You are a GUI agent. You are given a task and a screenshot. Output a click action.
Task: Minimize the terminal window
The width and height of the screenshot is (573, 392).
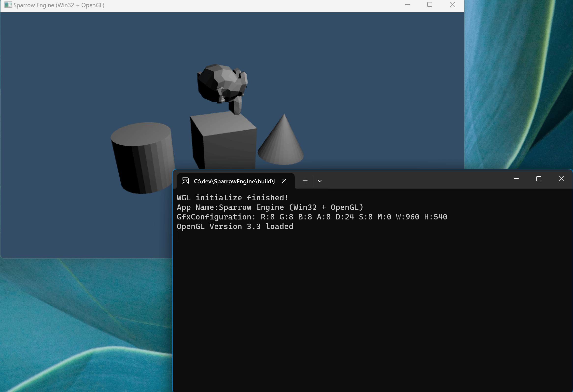(516, 179)
